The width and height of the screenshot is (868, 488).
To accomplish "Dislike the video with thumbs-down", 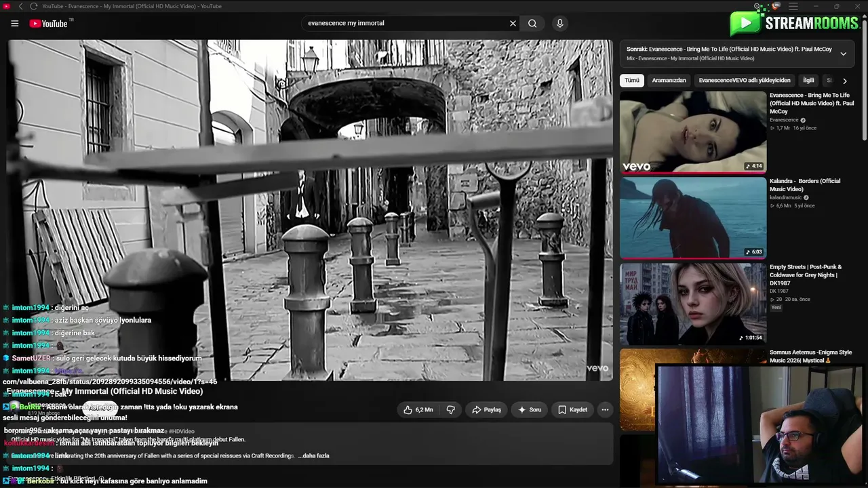I will coord(450,409).
